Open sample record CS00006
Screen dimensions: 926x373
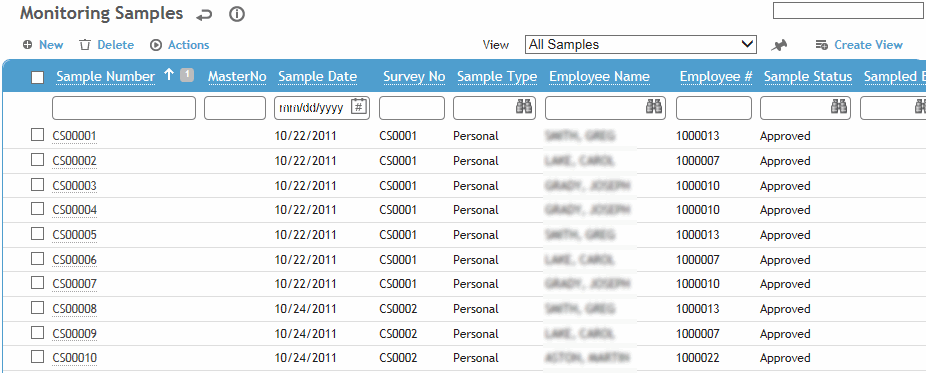[74, 260]
